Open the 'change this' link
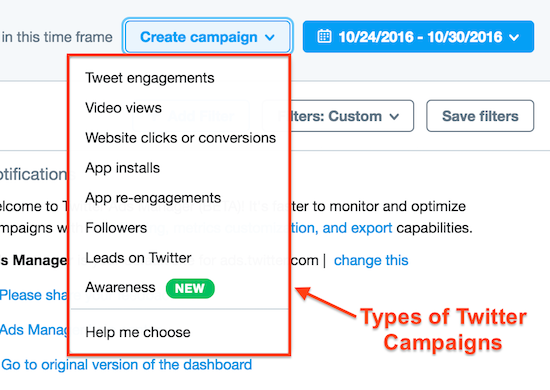 pos(371,261)
